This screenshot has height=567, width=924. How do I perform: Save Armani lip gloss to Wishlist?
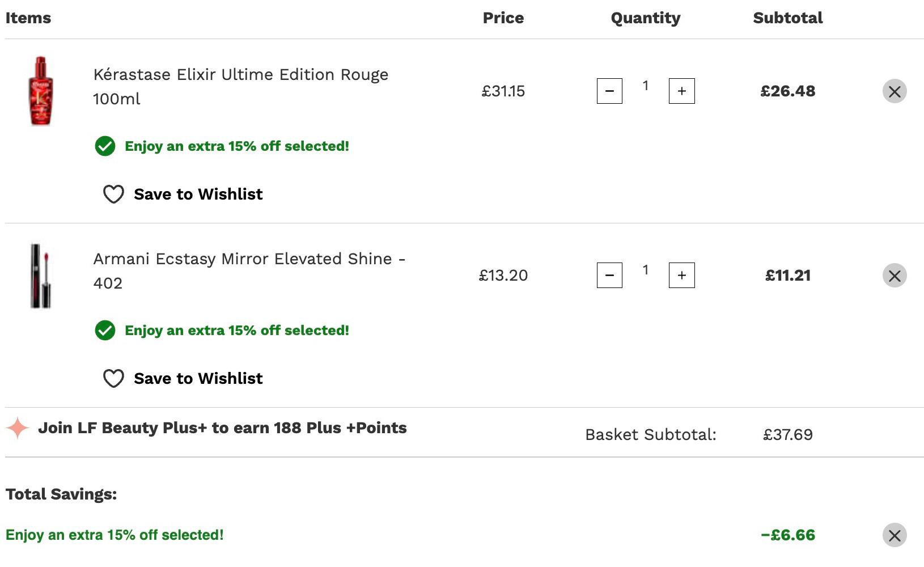click(x=183, y=378)
